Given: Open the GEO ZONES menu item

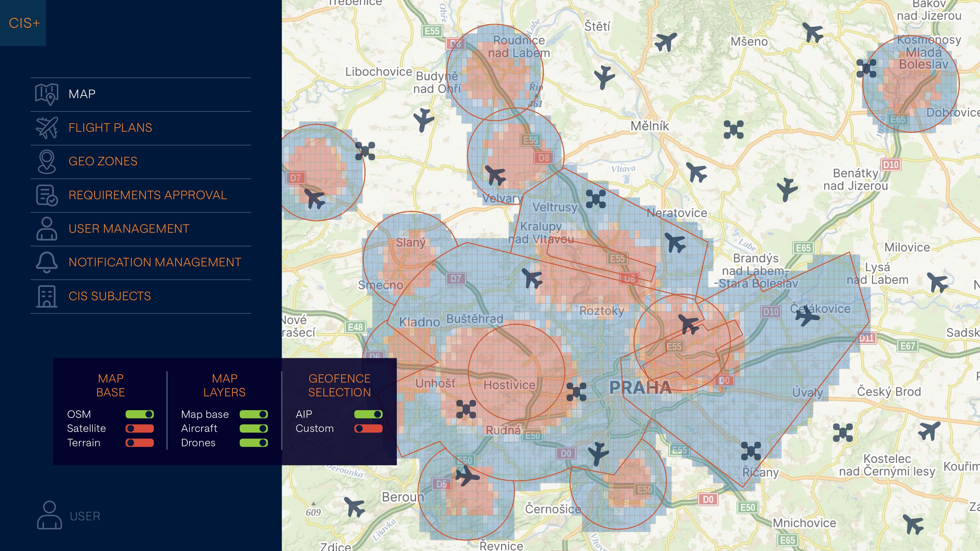Looking at the screenshot, I should [103, 162].
